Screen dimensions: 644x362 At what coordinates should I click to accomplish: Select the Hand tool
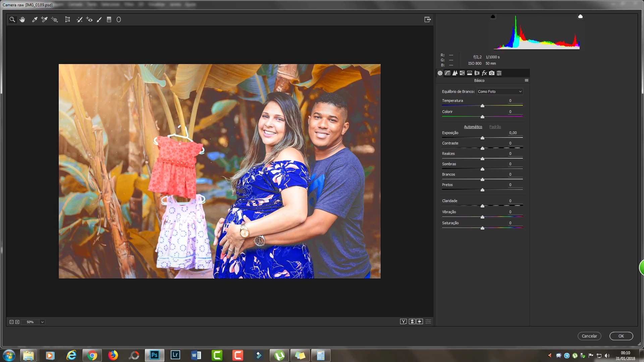click(x=22, y=19)
